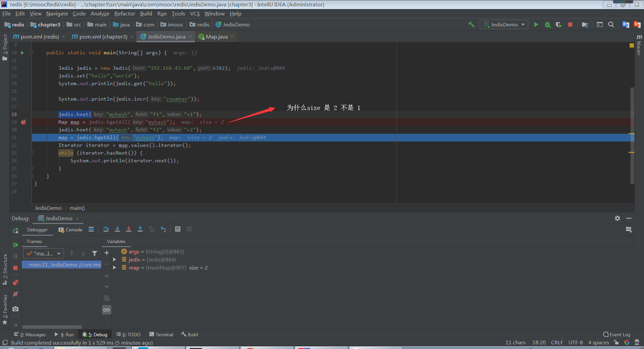Toggle read-only lock icon in status bar

click(616, 342)
